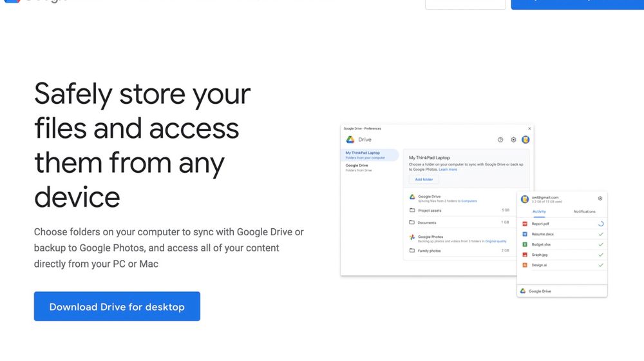Click the Learn more link
The width and height of the screenshot is (644, 361).
pos(448,170)
